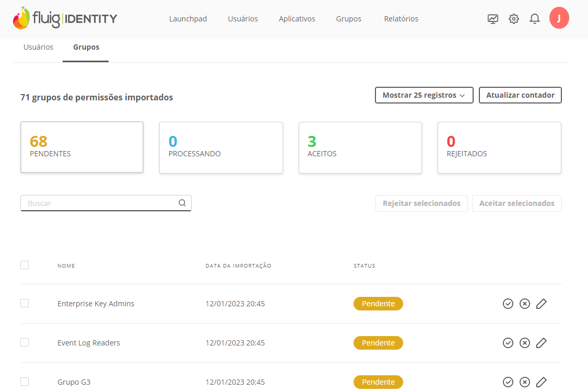This screenshot has width=588, height=392.
Task: Open the monitoring dashboard icon
Action: tap(493, 19)
